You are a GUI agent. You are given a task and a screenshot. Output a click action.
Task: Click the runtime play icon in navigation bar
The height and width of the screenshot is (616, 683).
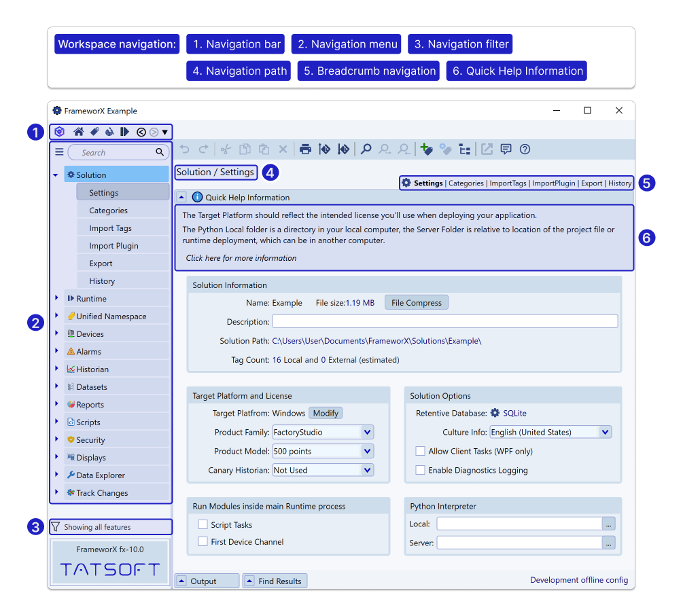point(125,132)
